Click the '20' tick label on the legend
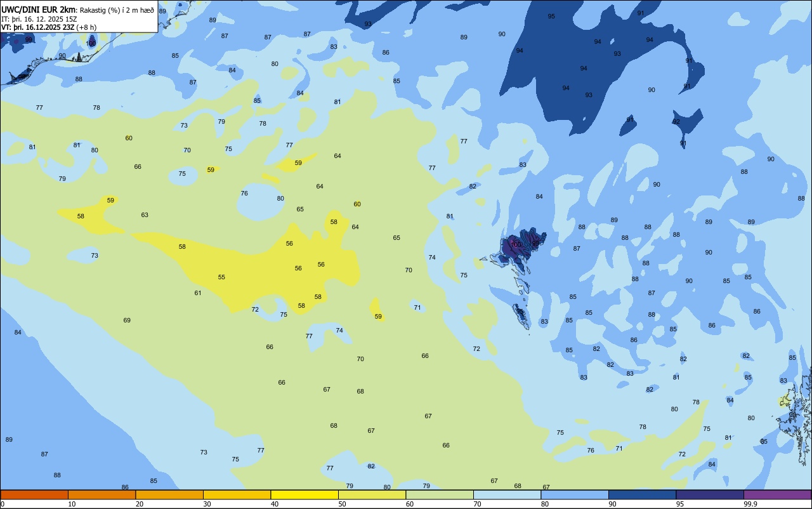Viewport: 812px width, 509px height. point(140,504)
